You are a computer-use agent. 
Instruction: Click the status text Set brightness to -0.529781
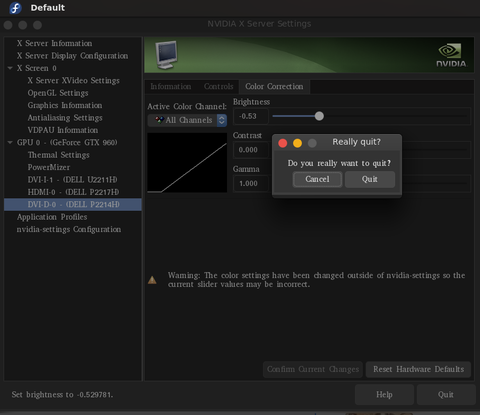coord(63,395)
